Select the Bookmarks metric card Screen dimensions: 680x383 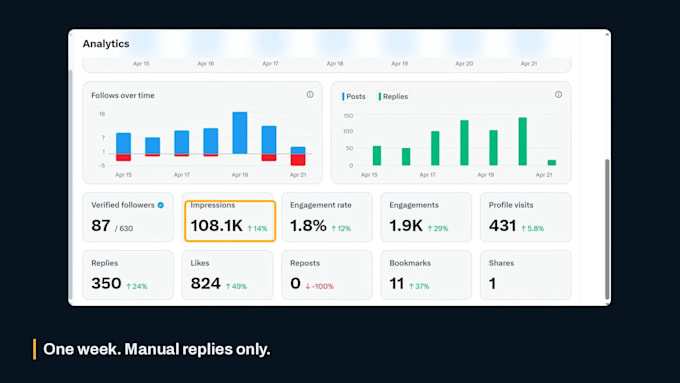tap(426, 275)
